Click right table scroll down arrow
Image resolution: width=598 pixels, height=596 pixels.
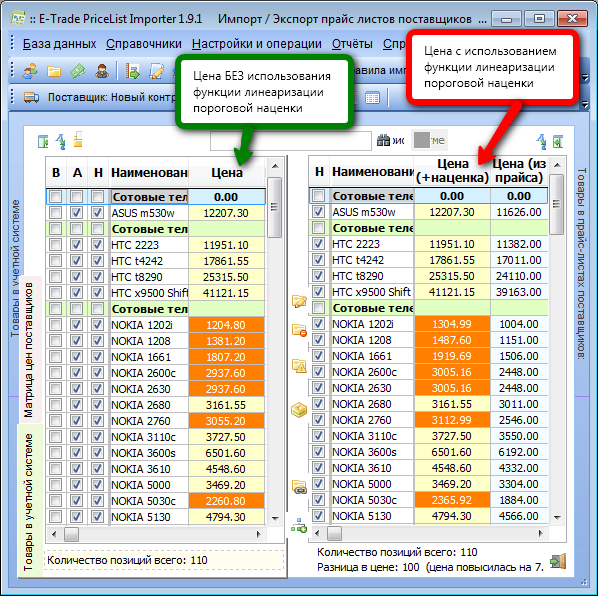coord(557,517)
